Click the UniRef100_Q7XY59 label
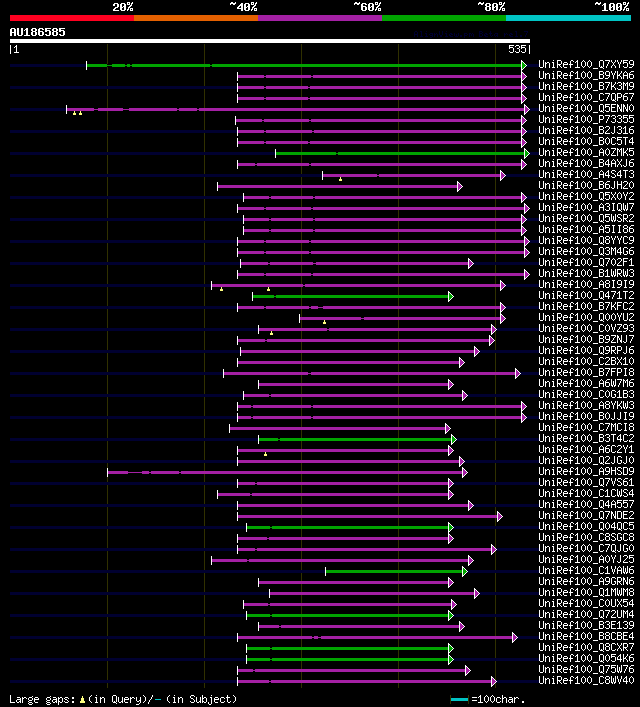Viewport: 640px width, 707px height. (586, 64)
